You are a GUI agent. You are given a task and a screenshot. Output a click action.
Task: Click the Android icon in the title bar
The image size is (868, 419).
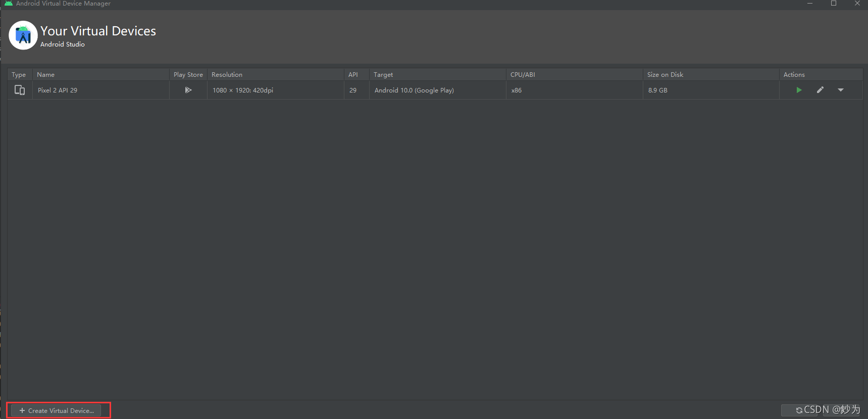9,3
